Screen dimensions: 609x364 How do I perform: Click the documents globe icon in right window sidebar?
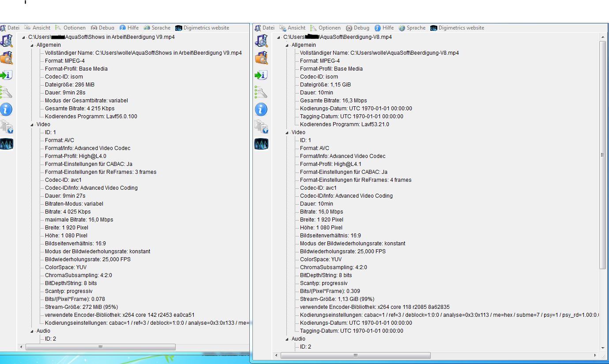coord(261,127)
